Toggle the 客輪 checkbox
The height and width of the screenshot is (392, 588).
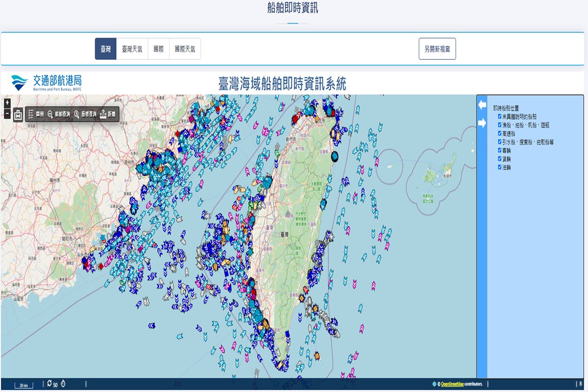(x=500, y=150)
